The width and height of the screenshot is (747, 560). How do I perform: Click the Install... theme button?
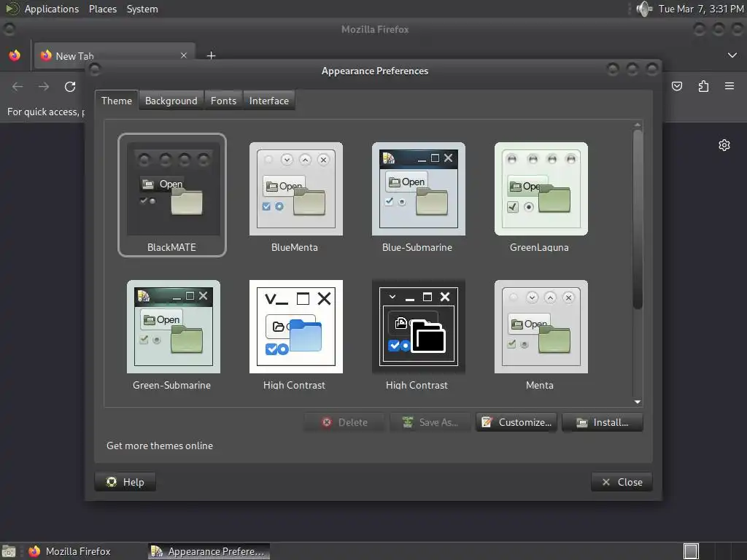pos(602,422)
